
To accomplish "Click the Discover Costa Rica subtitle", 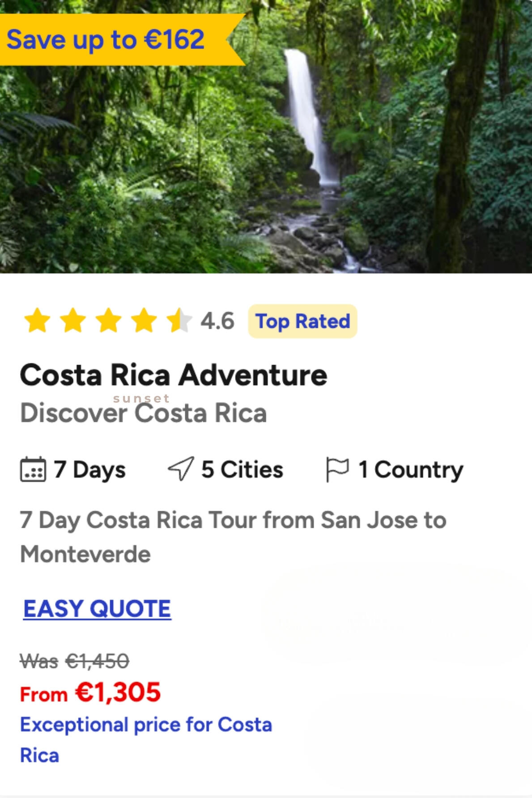I will click(x=143, y=413).
